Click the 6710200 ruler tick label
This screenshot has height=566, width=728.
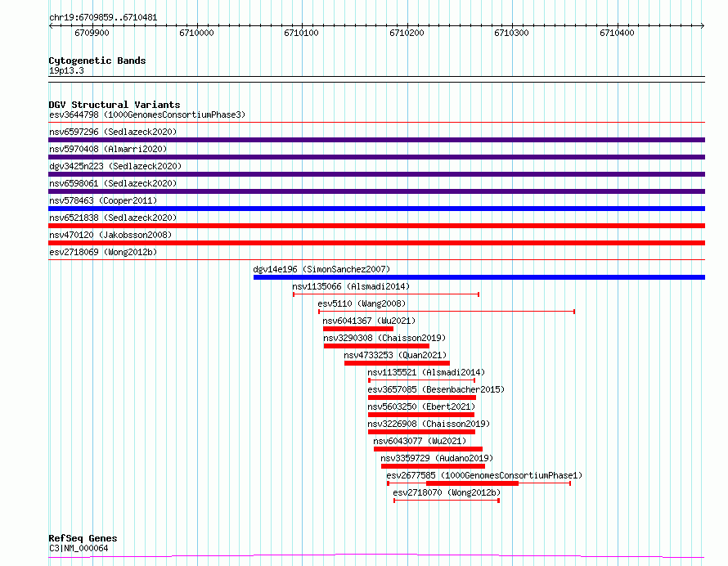[x=407, y=33]
